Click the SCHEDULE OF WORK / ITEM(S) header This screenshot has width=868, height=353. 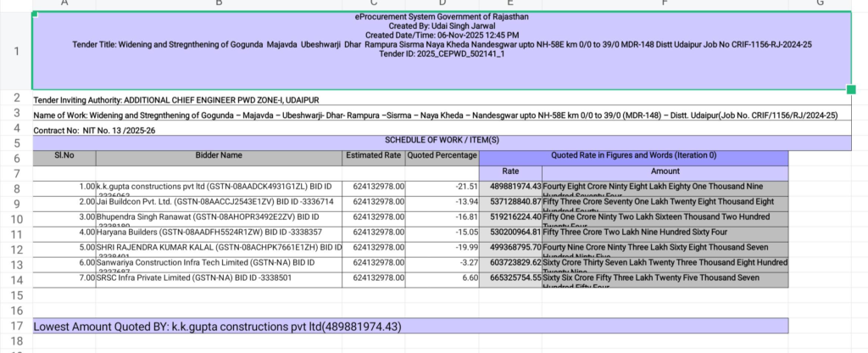click(x=441, y=143)
